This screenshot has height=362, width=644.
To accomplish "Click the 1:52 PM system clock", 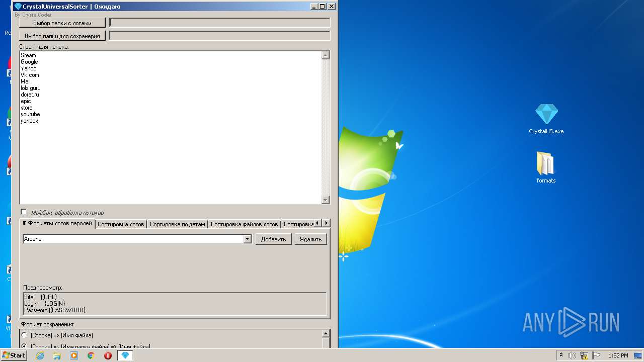I will tap(618, 355).
